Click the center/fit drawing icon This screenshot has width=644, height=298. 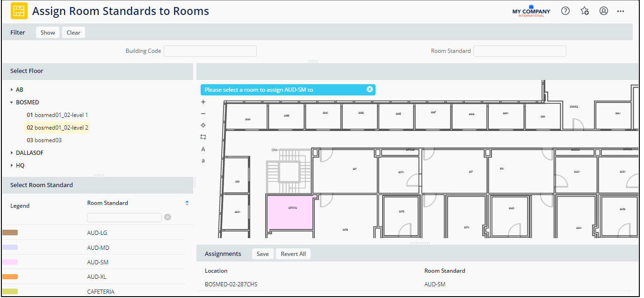(203, 125)
